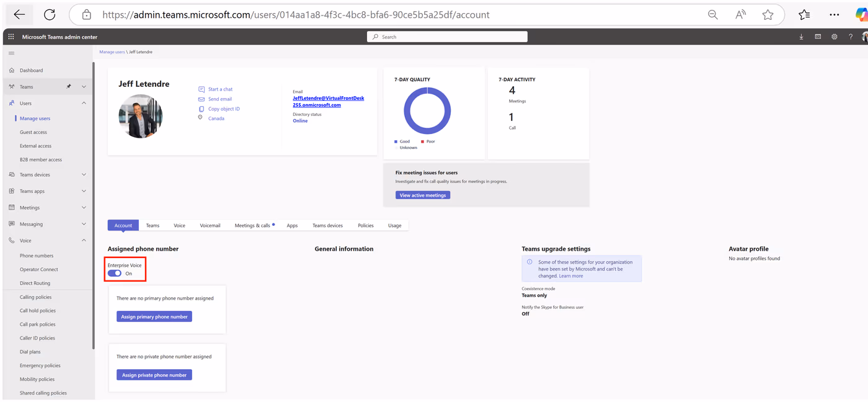Viewport: 868px width, 402px height.
Task: Switch to the Teams tab
Action: click(153, 225)
